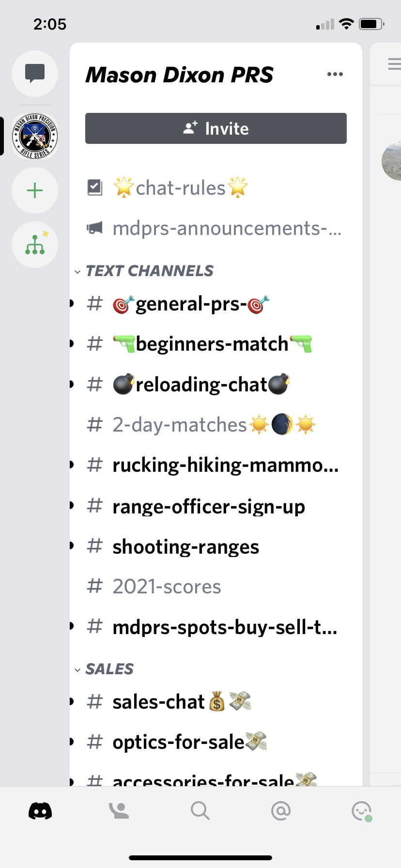Open the mdprs-announcements channel
The width and height of the screenshot is (401, 868).
pyautogui.click(x=216, y=228)
